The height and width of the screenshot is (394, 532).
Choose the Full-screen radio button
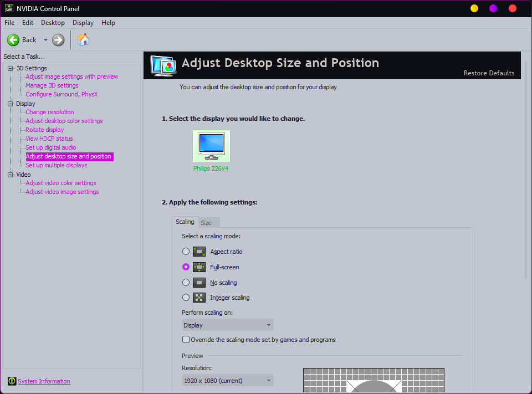click(186, 267)
